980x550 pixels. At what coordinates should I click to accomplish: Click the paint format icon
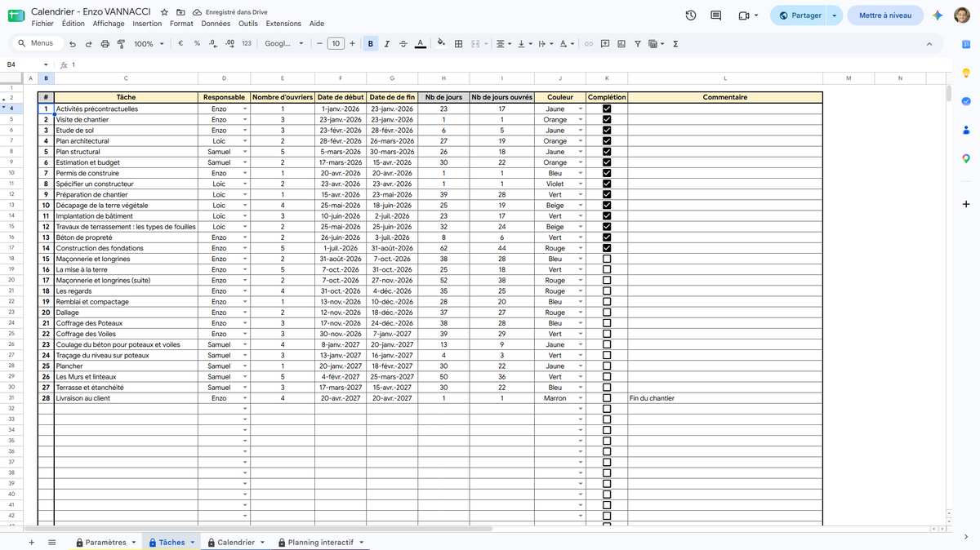tap(121, 44)
